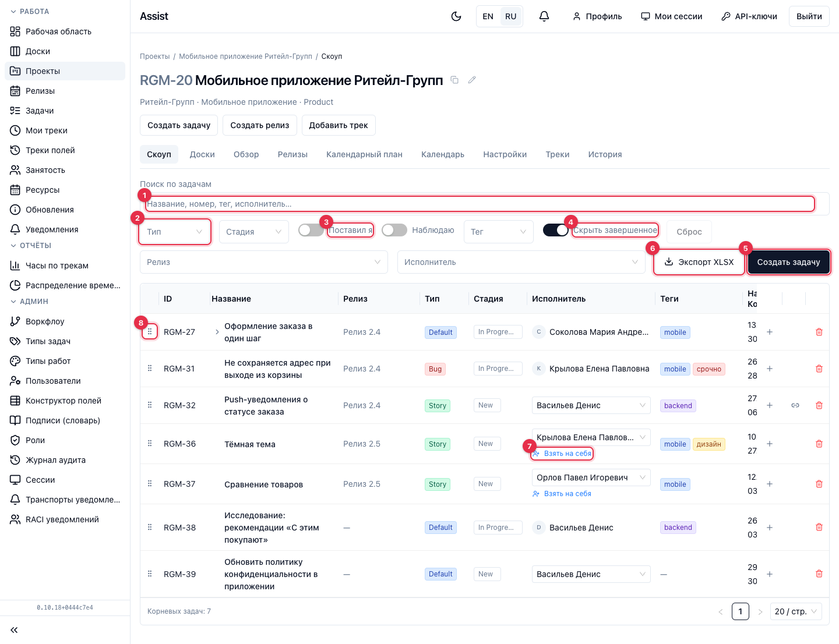Select RU language option
The width and height of the screenshot is (839, 644).
(x=511, y=16)
